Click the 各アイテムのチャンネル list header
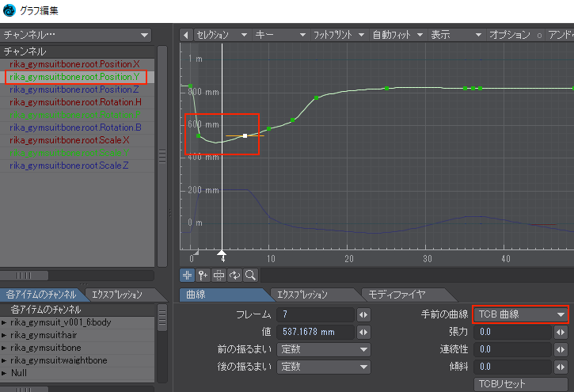Image resolution: width=574 pixels, height=392 pixels. (77, 310)
